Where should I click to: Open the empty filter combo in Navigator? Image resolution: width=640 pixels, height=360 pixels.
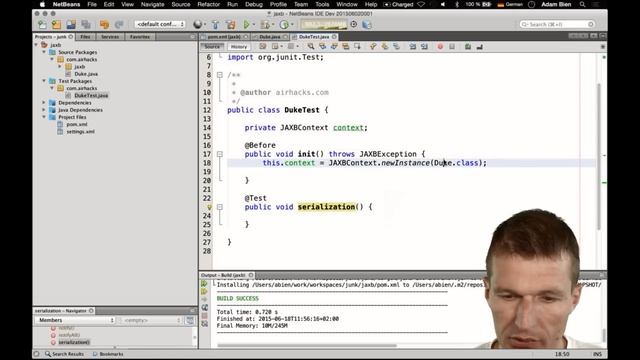(x=150, y=320)
